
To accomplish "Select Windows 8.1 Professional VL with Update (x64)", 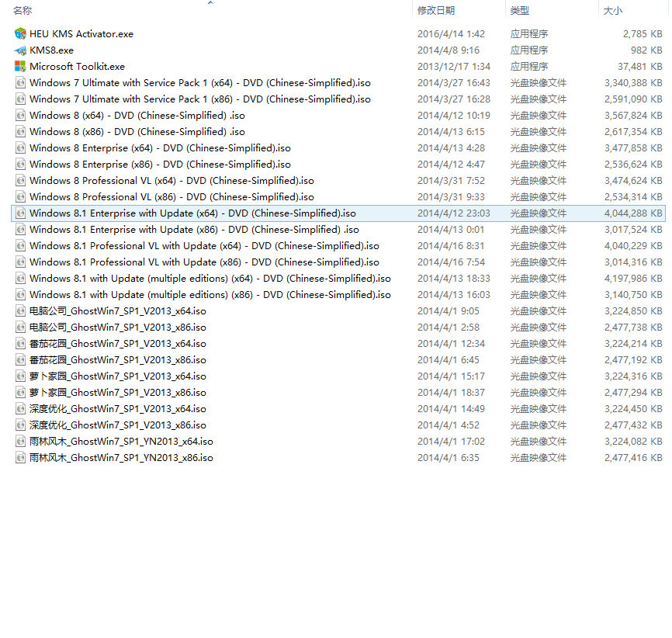I will point(204,246).
